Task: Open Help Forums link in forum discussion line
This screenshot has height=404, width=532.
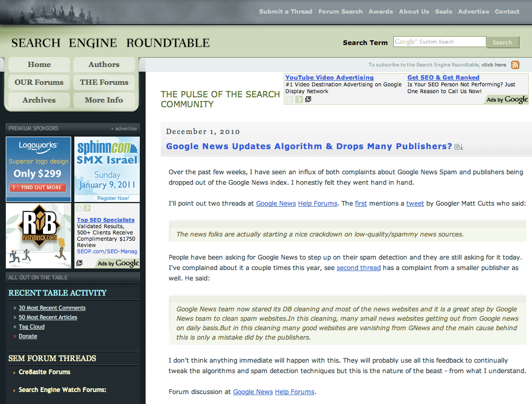Action: (294, 392)
